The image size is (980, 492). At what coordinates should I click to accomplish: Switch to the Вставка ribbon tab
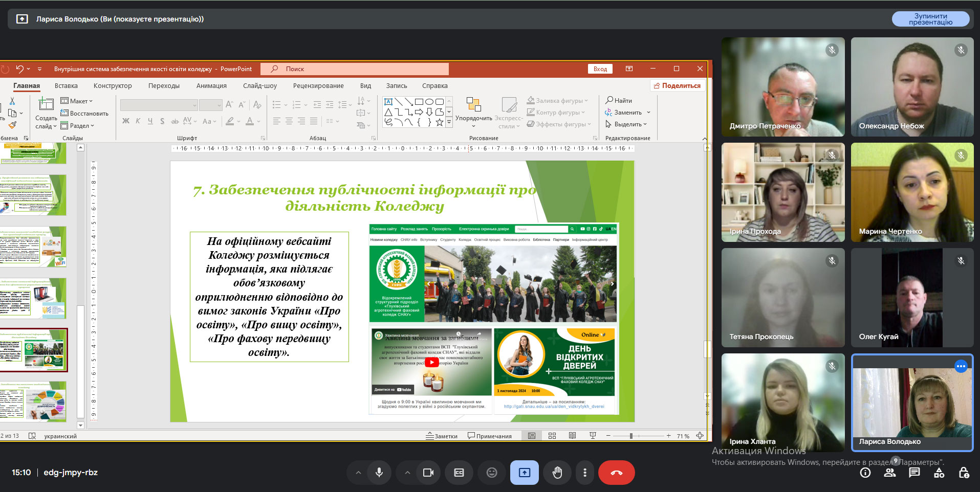tap(66, 85)
